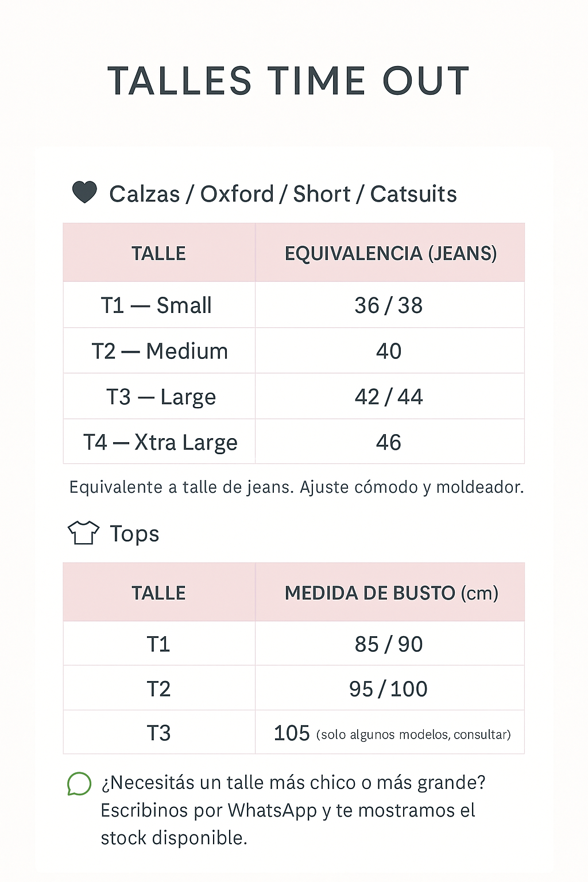Select the 85 / 90 bust measurement

point(389,644)
